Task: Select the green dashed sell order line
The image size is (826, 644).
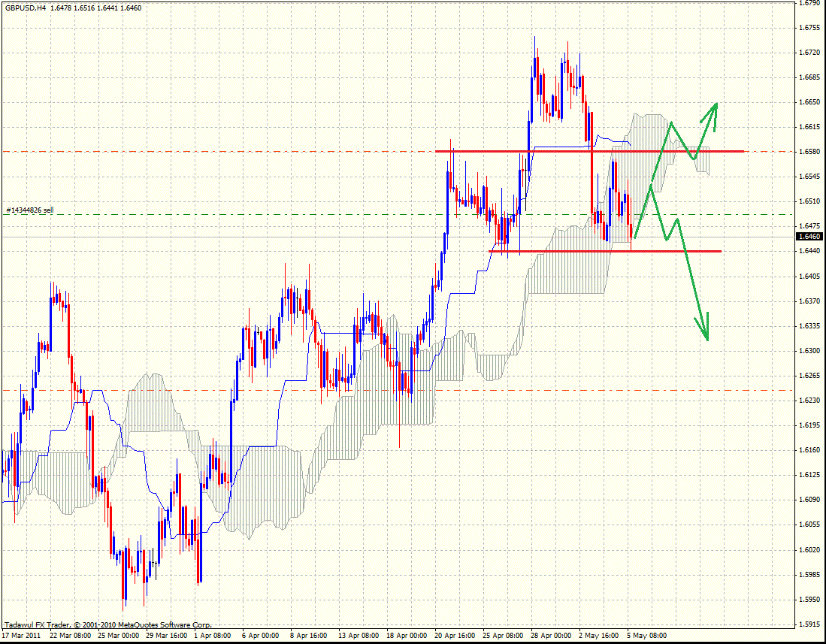Action: point(397,214)
